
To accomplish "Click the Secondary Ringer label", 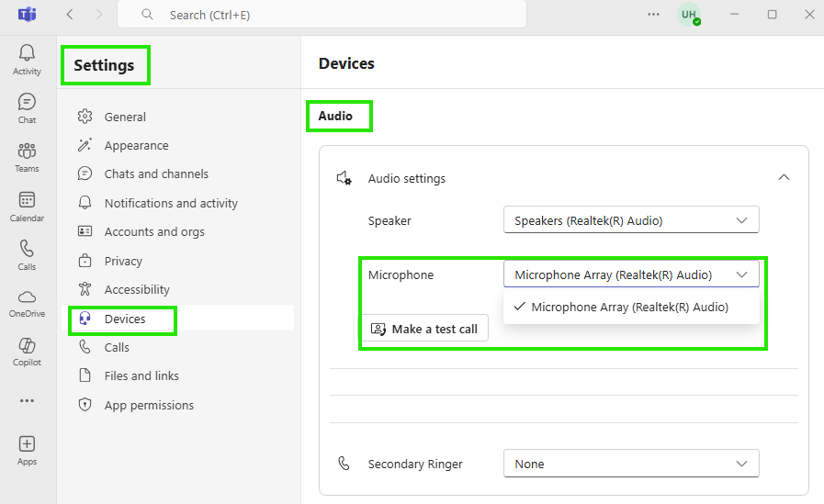I will click(415, 465).
